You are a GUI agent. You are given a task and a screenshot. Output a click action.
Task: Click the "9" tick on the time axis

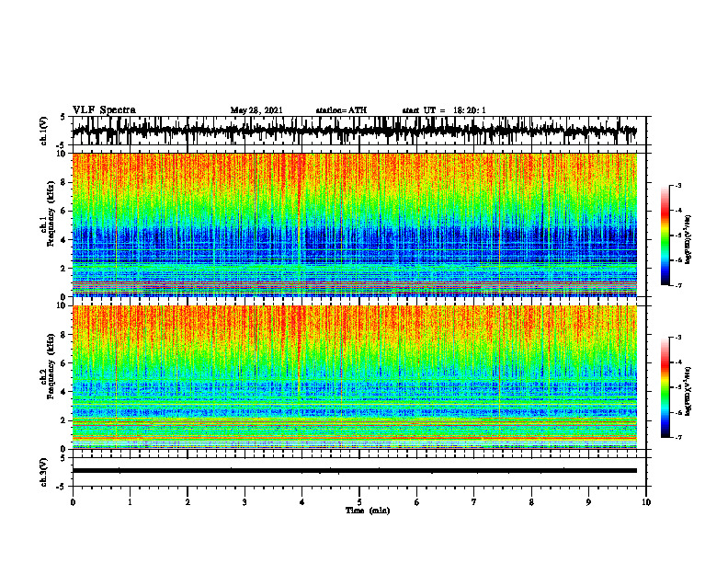point(588,502)
